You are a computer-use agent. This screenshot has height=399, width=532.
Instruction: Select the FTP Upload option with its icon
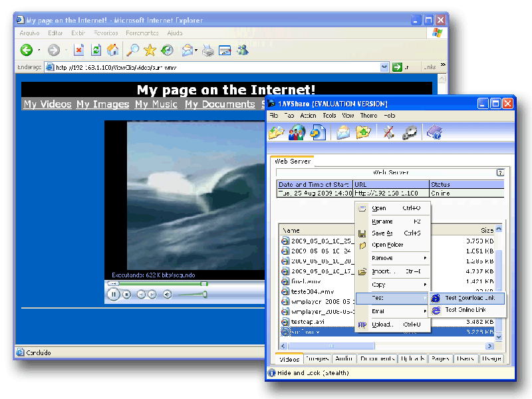click(379, 325)
